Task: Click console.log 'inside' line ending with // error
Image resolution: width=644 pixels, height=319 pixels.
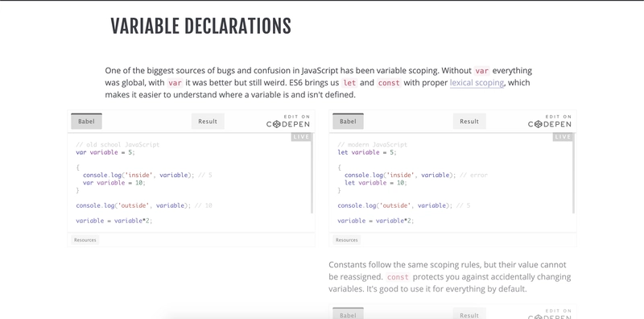Action: point(415,175)
